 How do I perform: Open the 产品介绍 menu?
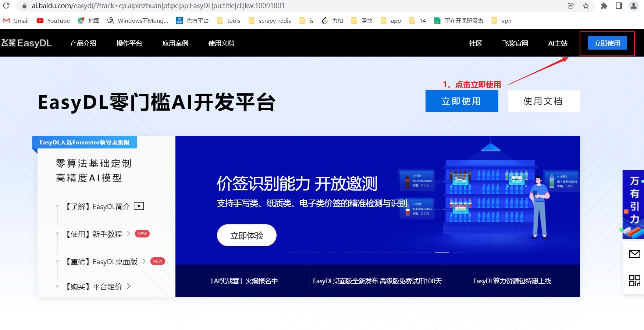(83, 43)
